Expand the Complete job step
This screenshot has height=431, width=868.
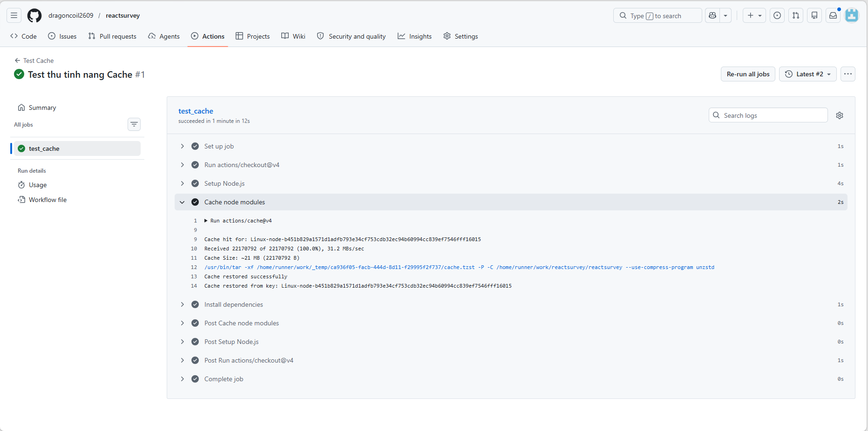(x=511, y=379)
